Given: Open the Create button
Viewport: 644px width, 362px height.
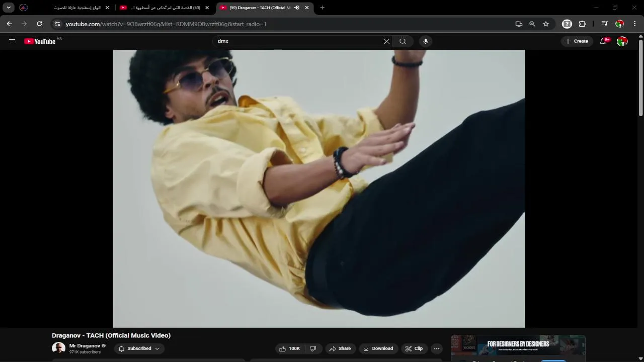Looking at the screenshot, I should [577, 41].
